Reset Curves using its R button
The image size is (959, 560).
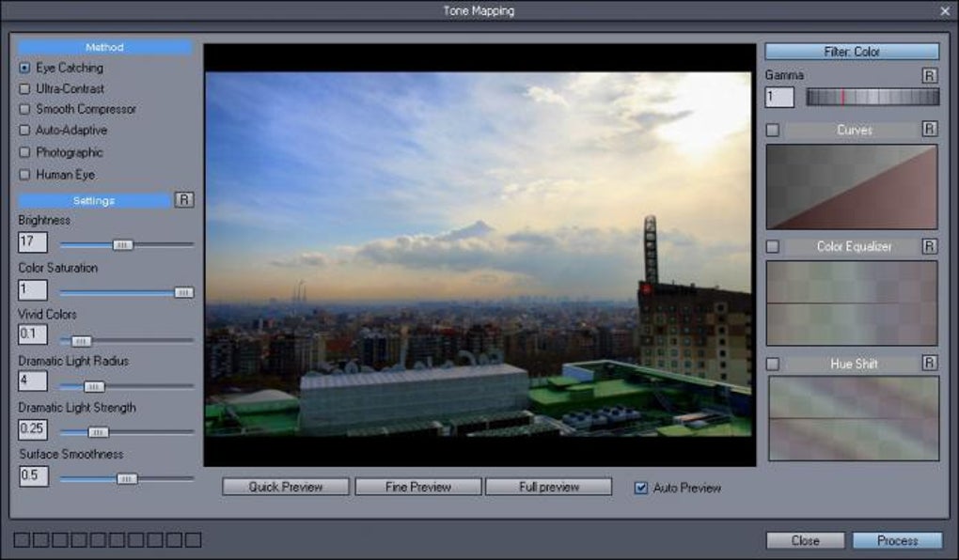tap(929, 129)
